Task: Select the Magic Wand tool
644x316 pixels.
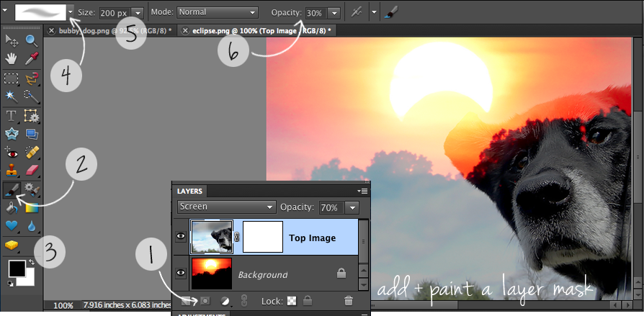Action: [x=11, y=97]
